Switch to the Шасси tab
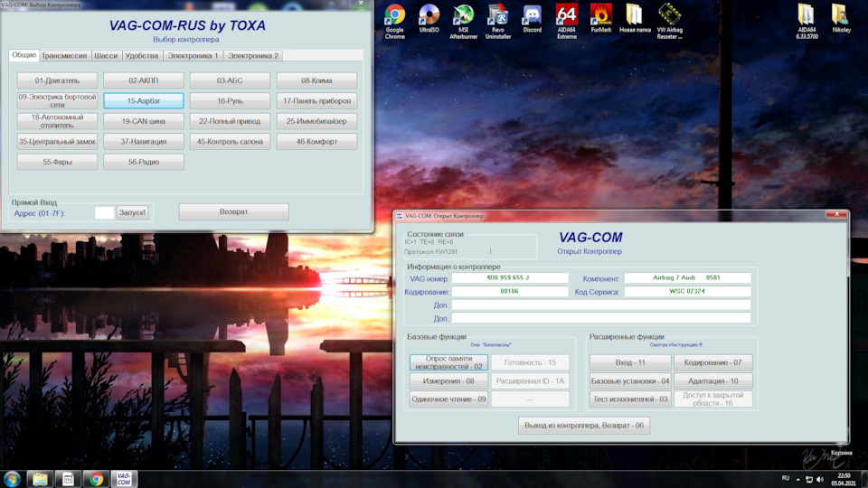 pos(106,56)
